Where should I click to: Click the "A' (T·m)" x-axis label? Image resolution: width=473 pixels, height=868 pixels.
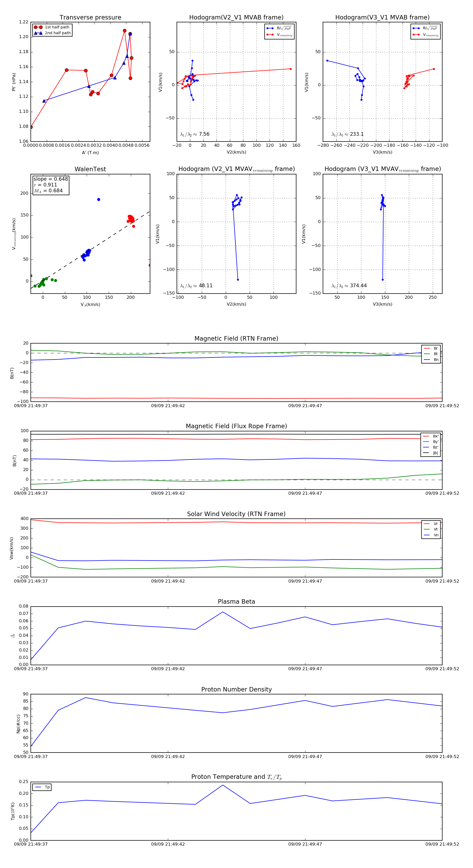[90, 153]
